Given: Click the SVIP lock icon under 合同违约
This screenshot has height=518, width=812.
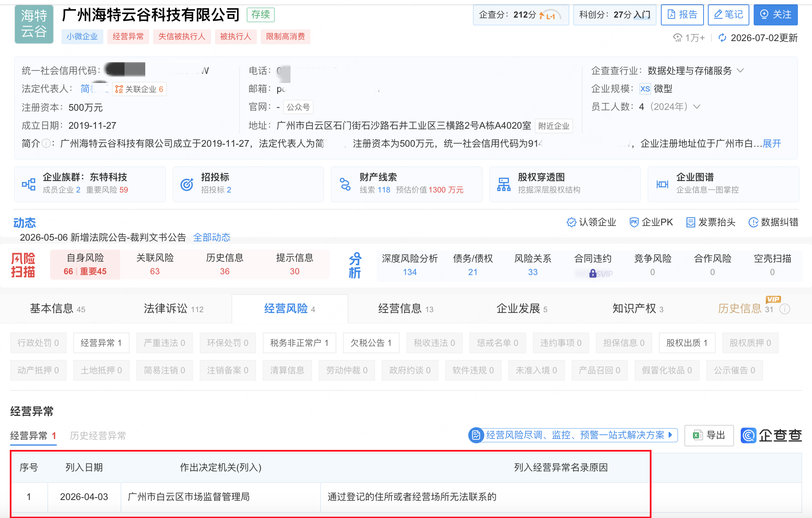Looking at the screenshot, I should (593, 273).
